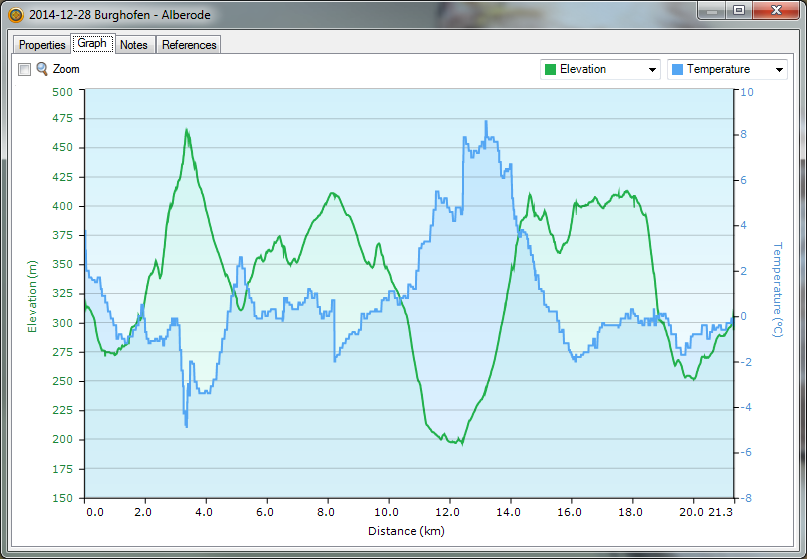Click the Temperature (°C) axis title
This screenshot has height=559, width=807.
pos(777,290)
